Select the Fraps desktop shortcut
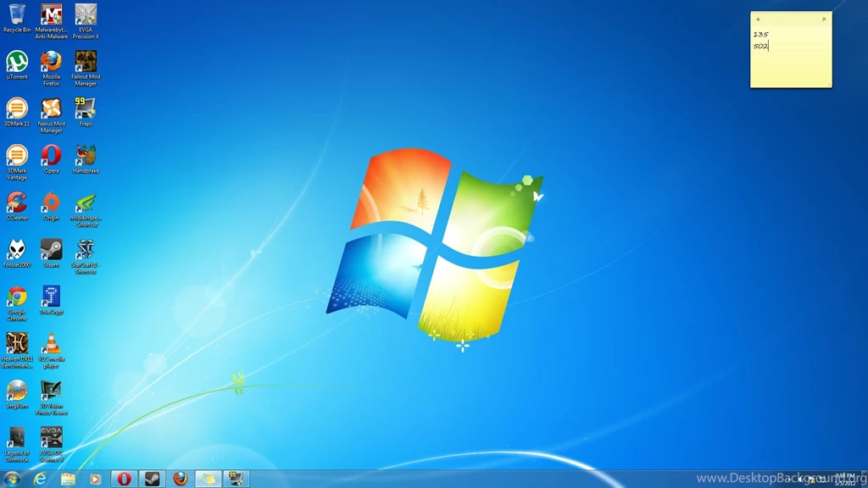The width and height of the screenshot is (868, 488). [x=86, y=108]
